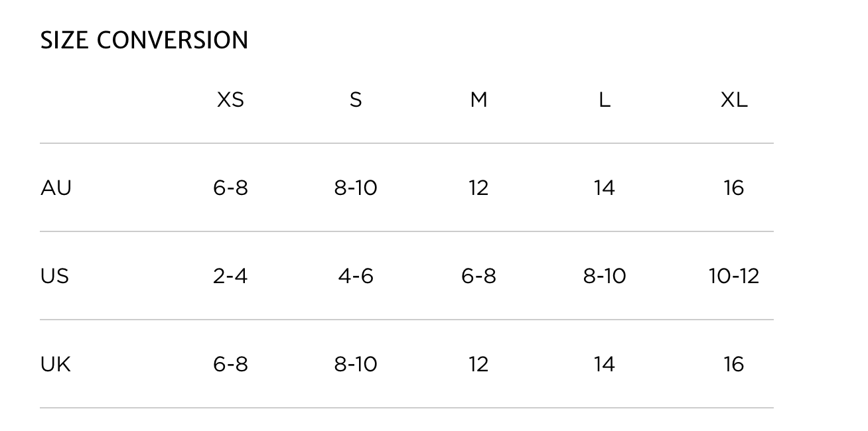The height and width of the screenshot is (431, 868).
Task: Click the AU size 16 cell
Action: tap(734, 188)
